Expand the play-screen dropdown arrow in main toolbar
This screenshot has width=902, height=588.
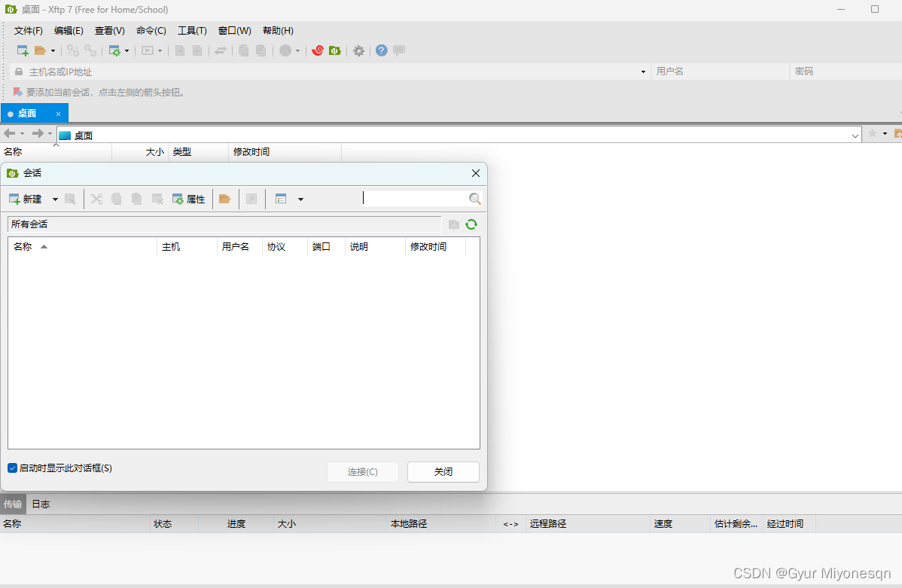(x=160, y=50)
